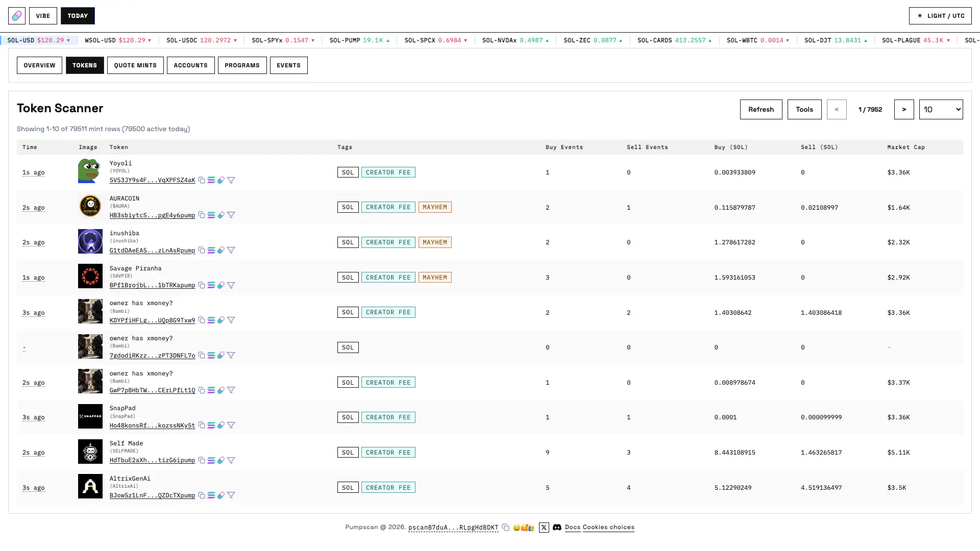The height and width of the screenshot is (551, 980).
Task: Open Docs link in footer
Action: click(573, 527)
